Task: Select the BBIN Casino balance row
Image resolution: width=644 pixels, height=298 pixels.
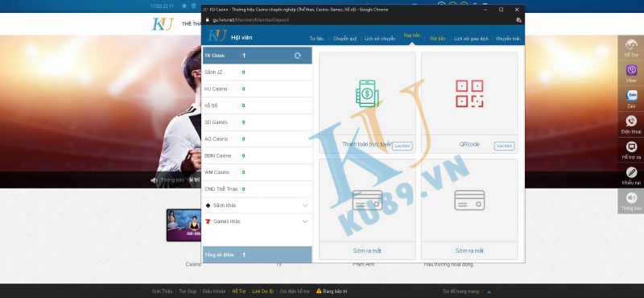Action: tap(257, 155)
